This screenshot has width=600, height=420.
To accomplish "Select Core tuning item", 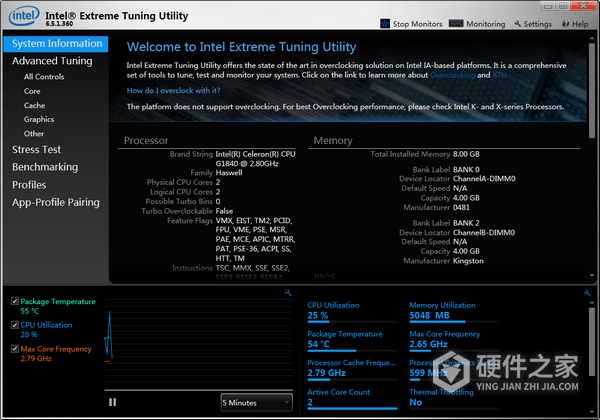I will click(x=32, y=91).
